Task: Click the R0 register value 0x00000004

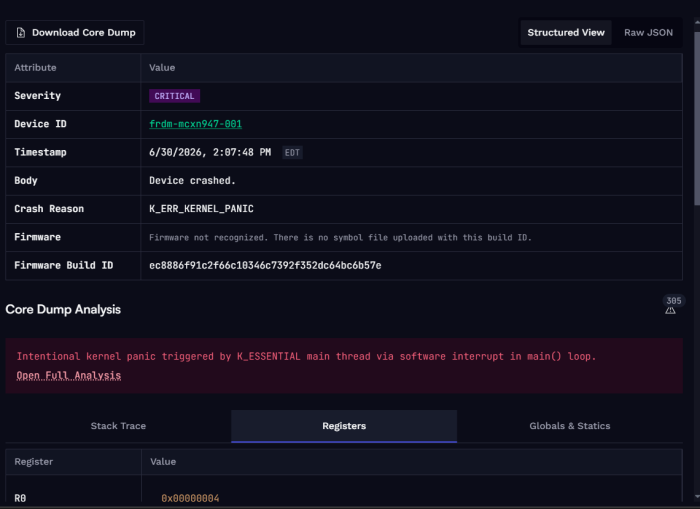Action: [x=190, y=498]
